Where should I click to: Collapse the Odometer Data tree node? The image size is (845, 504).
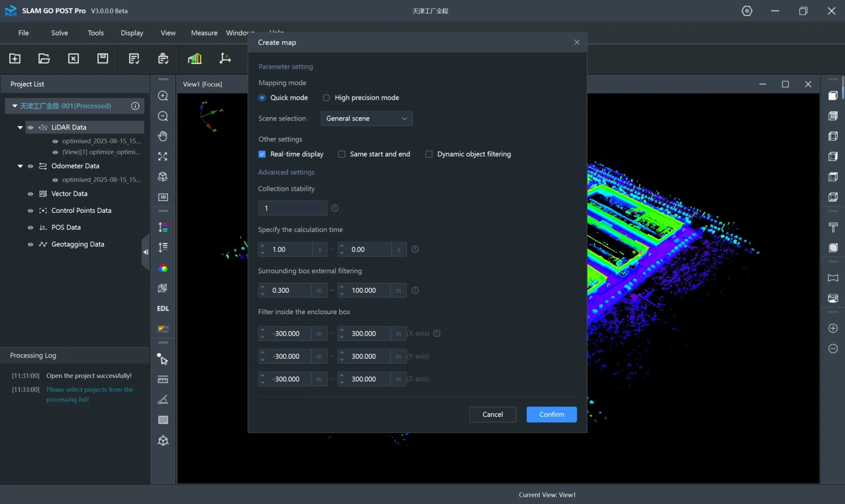point(20,166)
